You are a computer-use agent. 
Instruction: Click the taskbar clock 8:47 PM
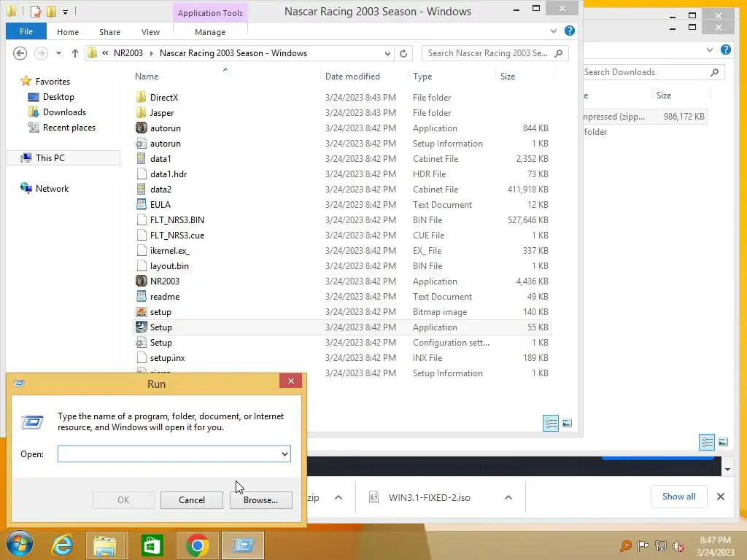(x=715, y=540)
